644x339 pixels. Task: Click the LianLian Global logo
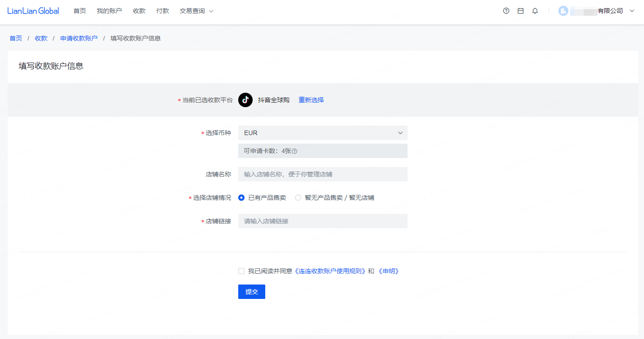pos(33,11)
